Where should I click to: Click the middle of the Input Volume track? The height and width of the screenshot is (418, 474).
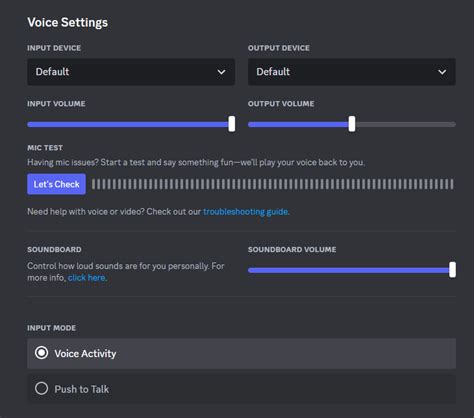coord(131,124)
